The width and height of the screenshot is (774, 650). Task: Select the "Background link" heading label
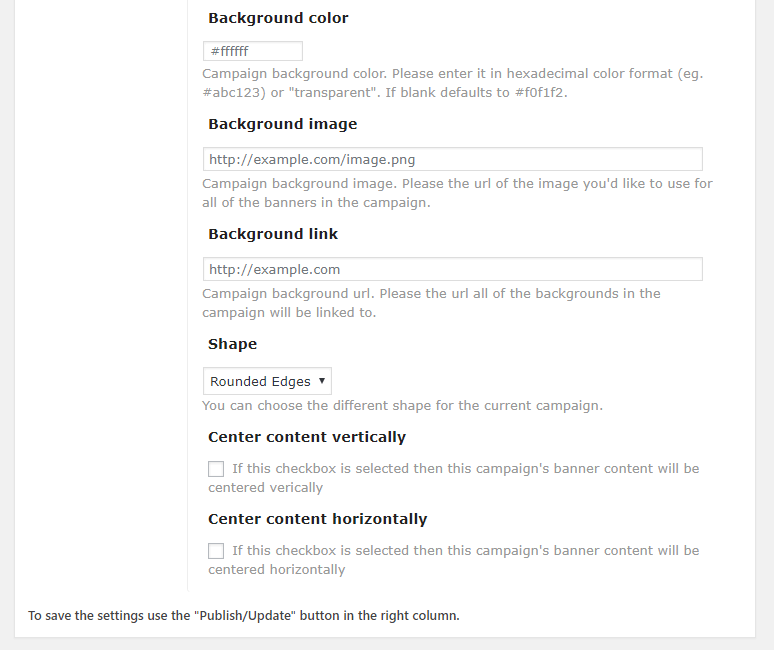[273, 234]
